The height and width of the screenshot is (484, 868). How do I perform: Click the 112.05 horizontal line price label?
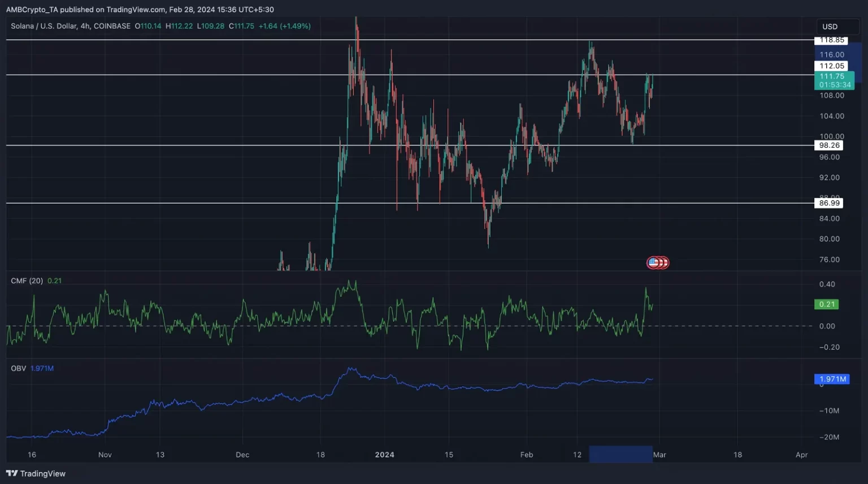point(831,66)
